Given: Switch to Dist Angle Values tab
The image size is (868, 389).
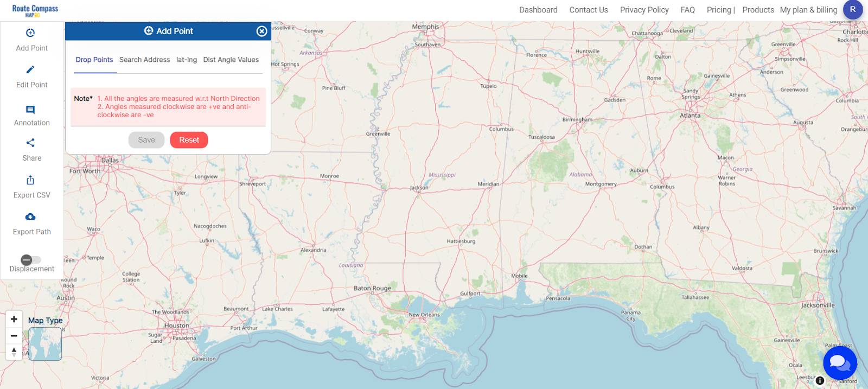Looking at the screenshot, I should tap(231, 60).
